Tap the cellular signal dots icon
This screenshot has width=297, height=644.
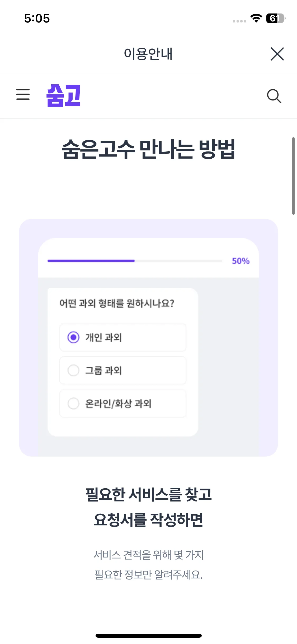(x=239, y=21)
